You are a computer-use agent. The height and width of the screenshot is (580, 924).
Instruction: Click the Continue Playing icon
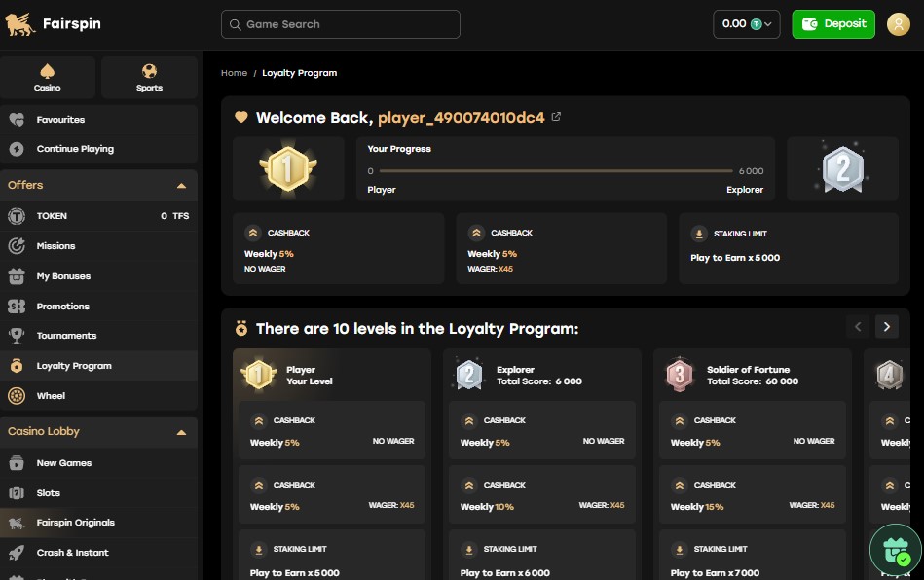[17, 149]
